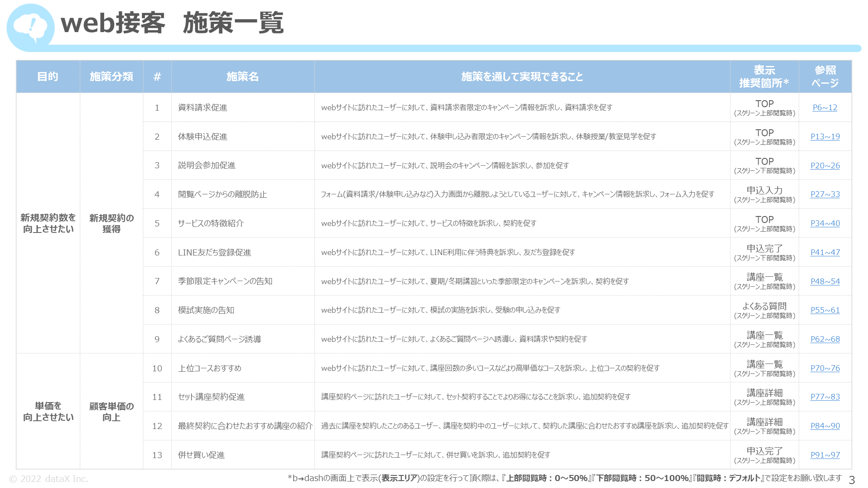Click the よくある質問 display location cell
This screenshot has height=488, width=868.
point(764,310)
